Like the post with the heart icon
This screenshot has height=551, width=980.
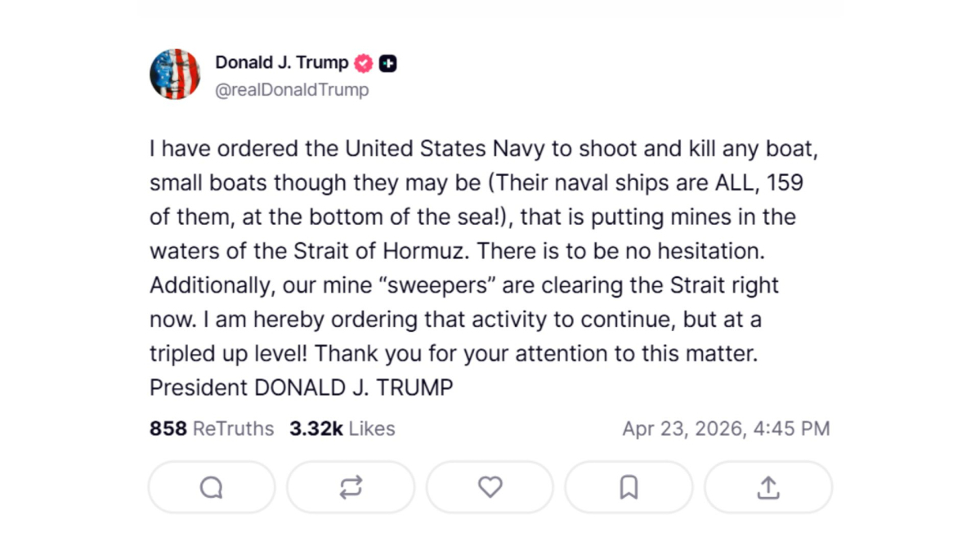click(490, 488)
